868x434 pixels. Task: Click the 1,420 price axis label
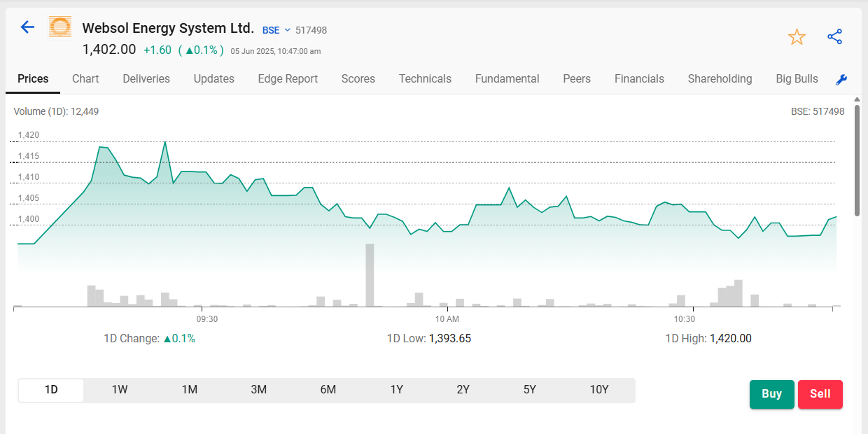pyautogui.click(x=29, y=135)
